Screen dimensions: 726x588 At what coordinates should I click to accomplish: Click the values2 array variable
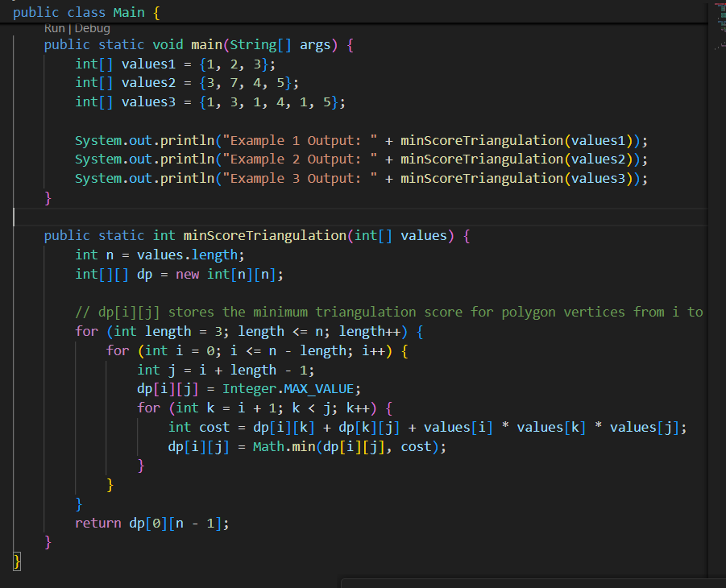tap(147, 82)
